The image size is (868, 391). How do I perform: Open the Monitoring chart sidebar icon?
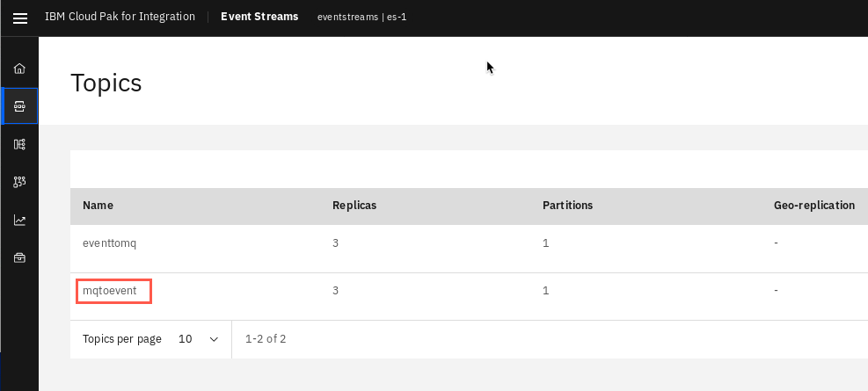[19, 221]
